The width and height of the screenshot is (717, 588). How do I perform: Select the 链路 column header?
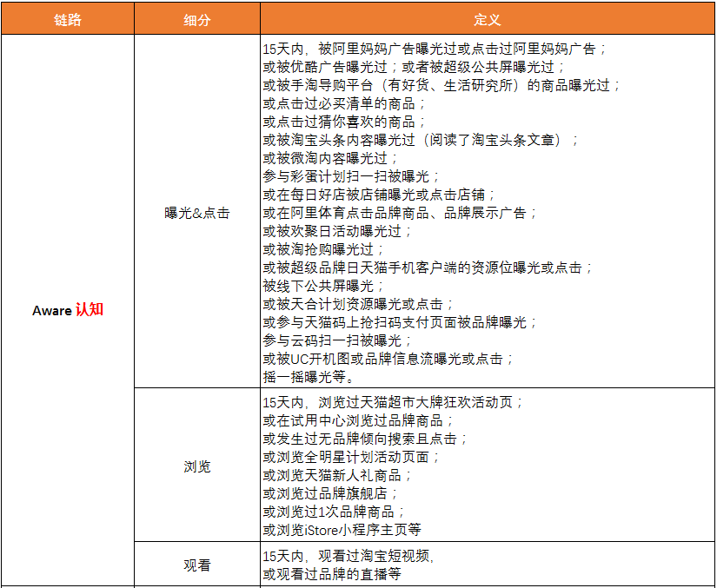(x=68, y=19)
